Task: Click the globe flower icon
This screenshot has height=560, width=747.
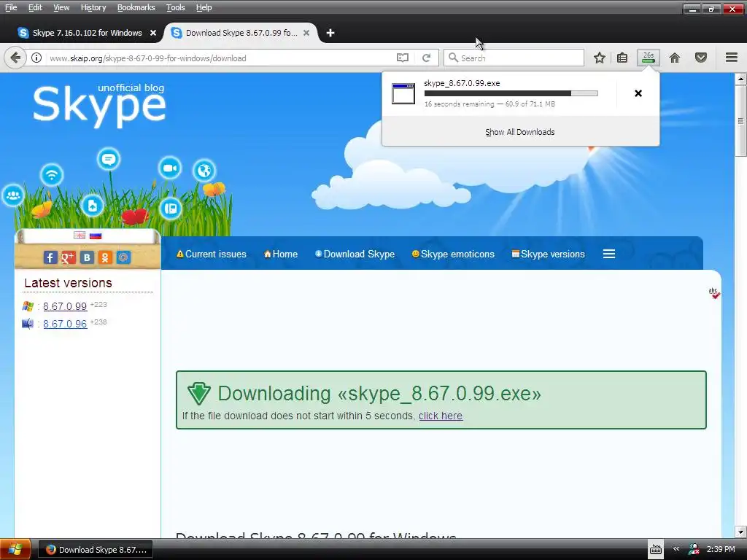Action: pyautogui.click(x=204, y=170)
